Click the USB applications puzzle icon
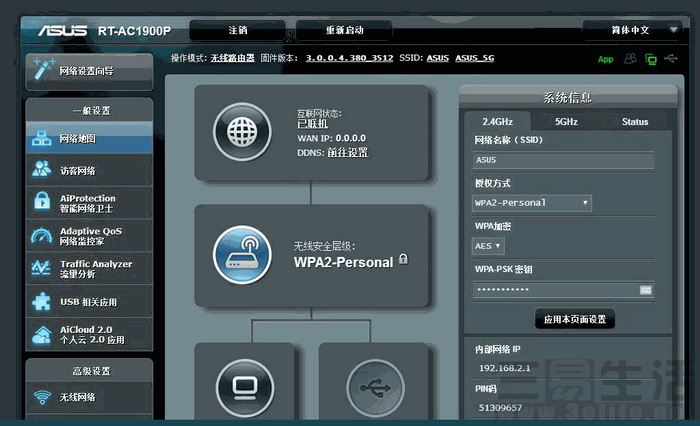The height and width of the screenshot is (426, 700). point(42,301)
